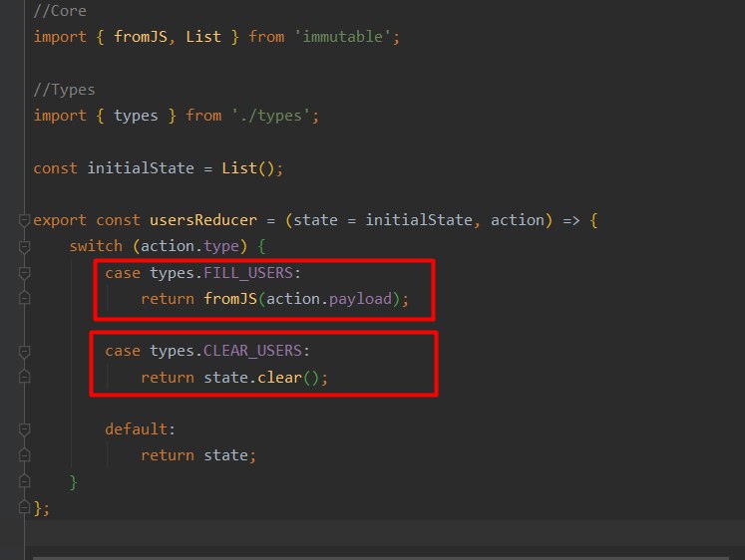Click fold end marker beside return state line
The image size is (745, 560).
click(x=24, y=455)
